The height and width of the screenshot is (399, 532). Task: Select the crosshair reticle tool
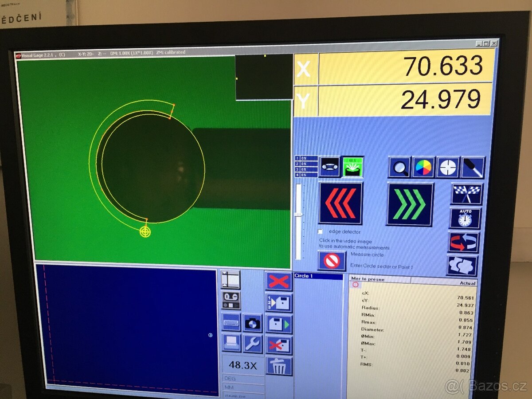coord(448,168)
